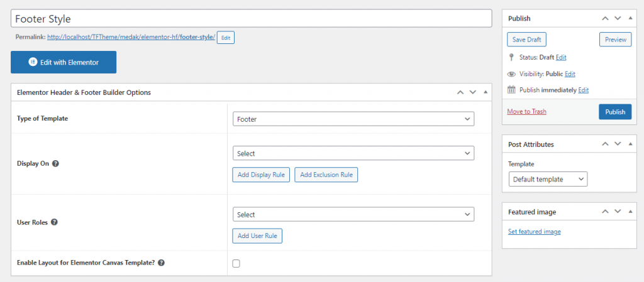Click help icon beside Elementor Canvas Template label
This screenshot has width=644, height=282.
(162, 263)
